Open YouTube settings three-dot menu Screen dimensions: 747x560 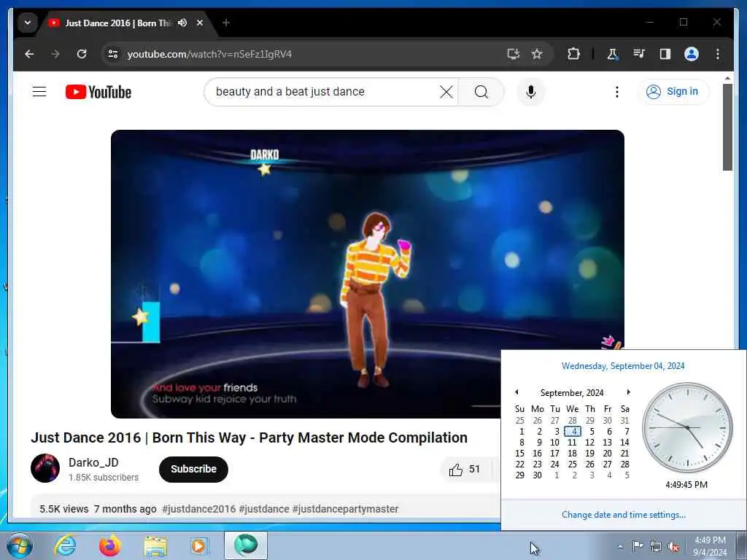coord(617,91)
